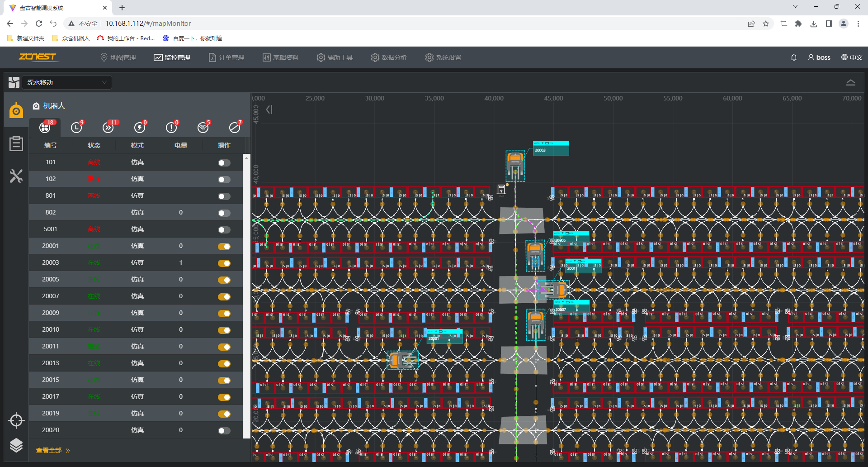
Task: Bookmark this page with star icon
Action: (766, 24)
